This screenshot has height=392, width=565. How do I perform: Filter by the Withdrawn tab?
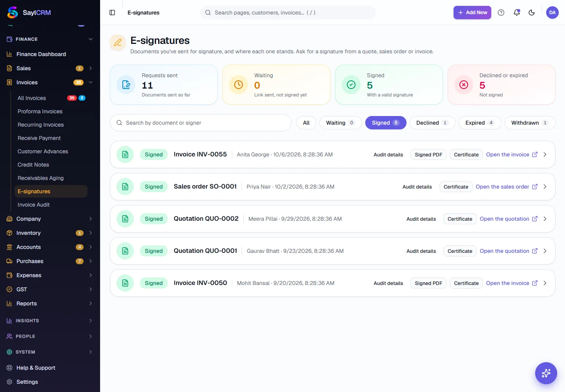pyautogui.click(x=530, y=123)
